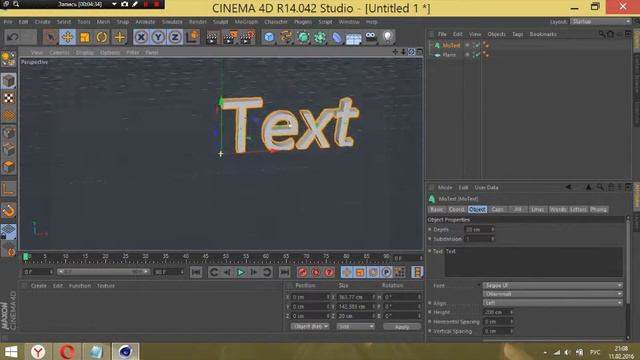This screenshot has width=640, height=360.
Task: Select Points mode icon in left palette
Action: 9,133
